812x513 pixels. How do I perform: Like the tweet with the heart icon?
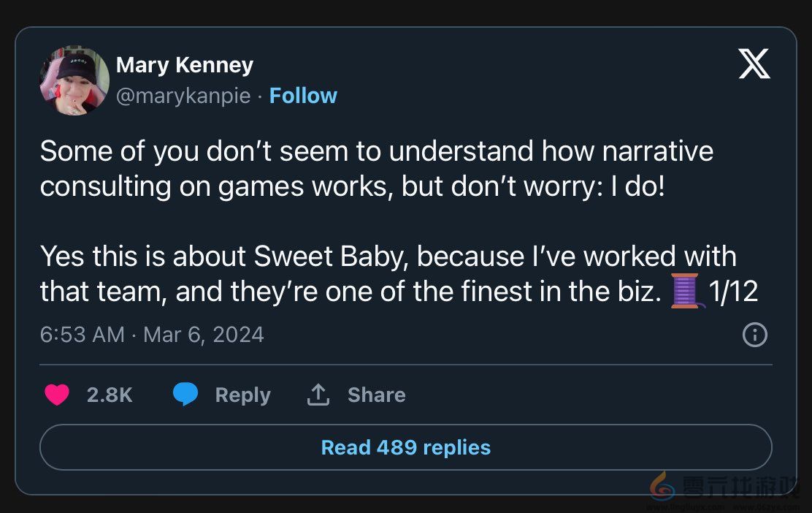click(x=57, y=395)
